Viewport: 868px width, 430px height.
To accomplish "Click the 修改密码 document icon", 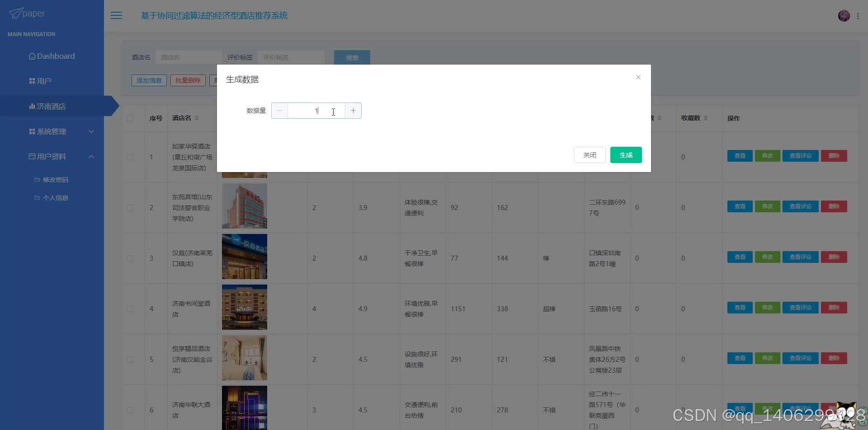I will (x=38, y=179).
